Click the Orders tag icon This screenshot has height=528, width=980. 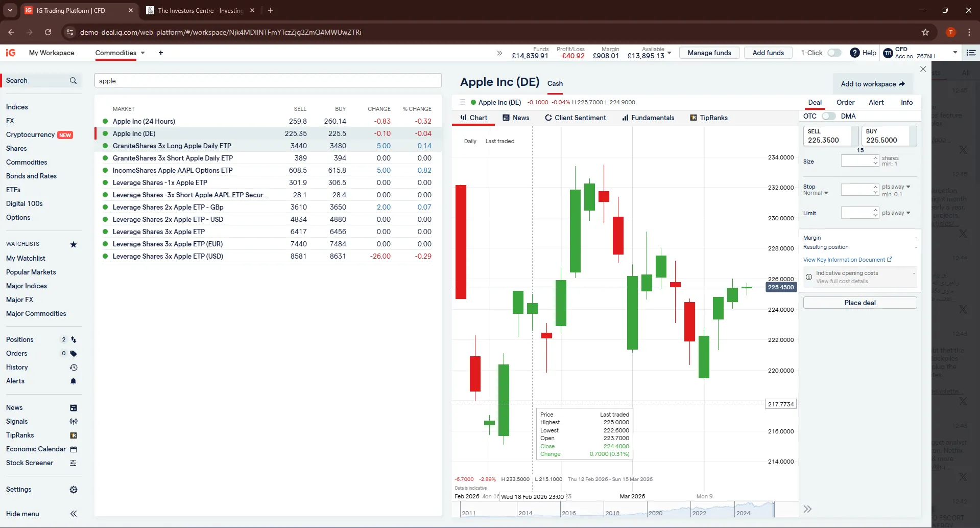coord(74,354)
